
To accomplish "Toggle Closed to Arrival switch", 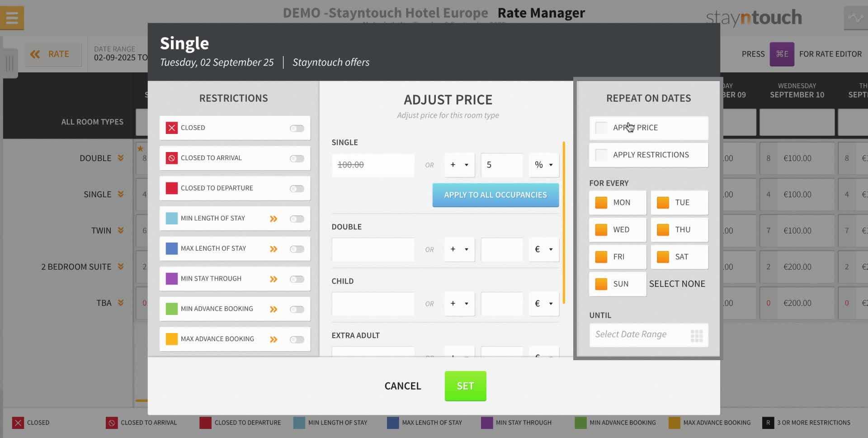I will coord(297,158).
